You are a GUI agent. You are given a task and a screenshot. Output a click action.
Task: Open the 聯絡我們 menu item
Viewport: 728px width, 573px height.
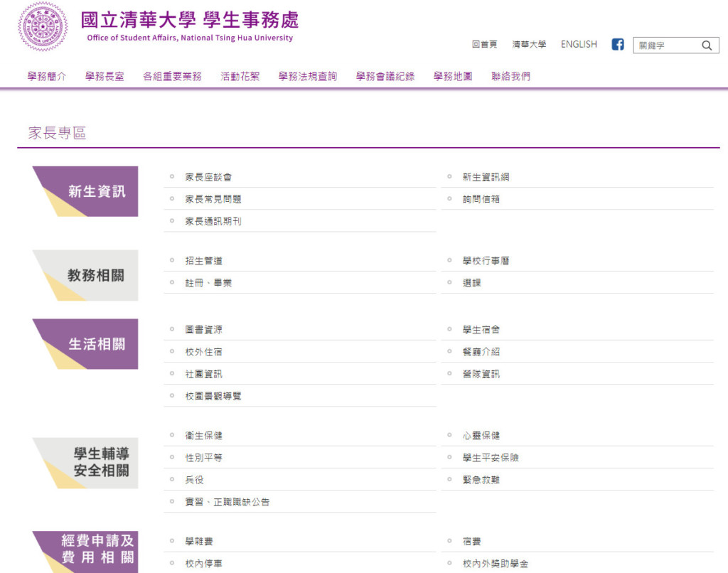click(510, 76)
